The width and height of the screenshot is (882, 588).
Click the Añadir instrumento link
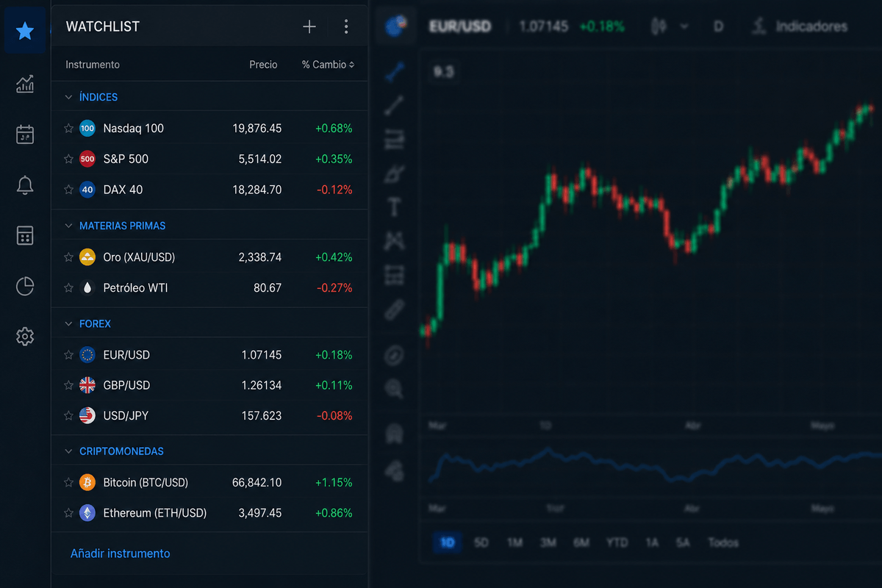pos(120,553)
